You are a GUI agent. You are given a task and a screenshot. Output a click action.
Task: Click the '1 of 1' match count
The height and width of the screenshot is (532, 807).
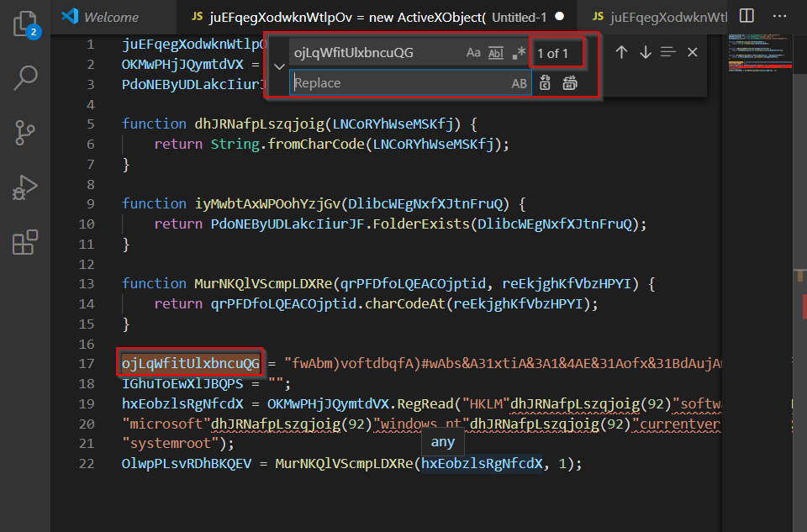click(x=552, y=54)
